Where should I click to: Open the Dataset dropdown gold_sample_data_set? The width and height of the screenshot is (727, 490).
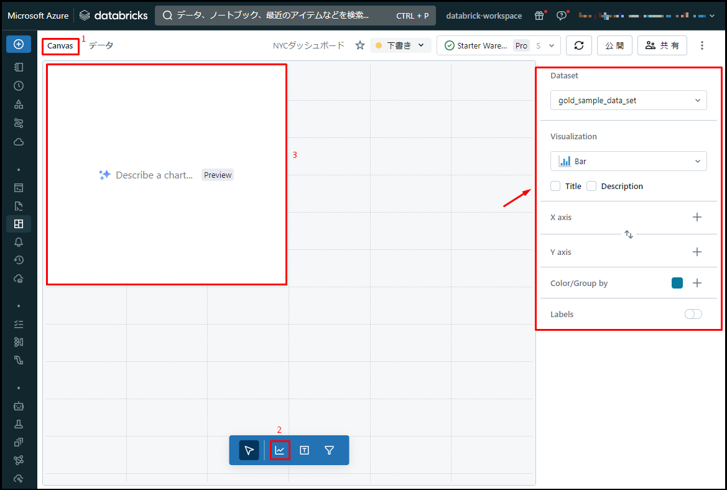(628, 100)
